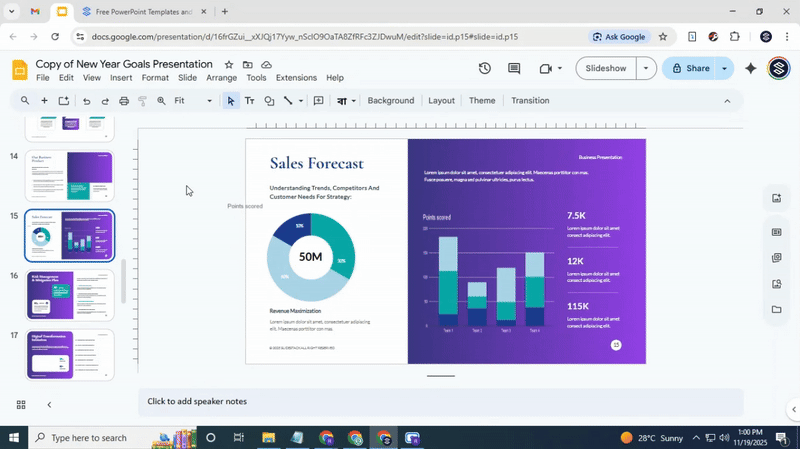Click the Undo arrow icon
The width and height of the screenshot is (800, 449).
pyautogui.click(x=86, y=101)
